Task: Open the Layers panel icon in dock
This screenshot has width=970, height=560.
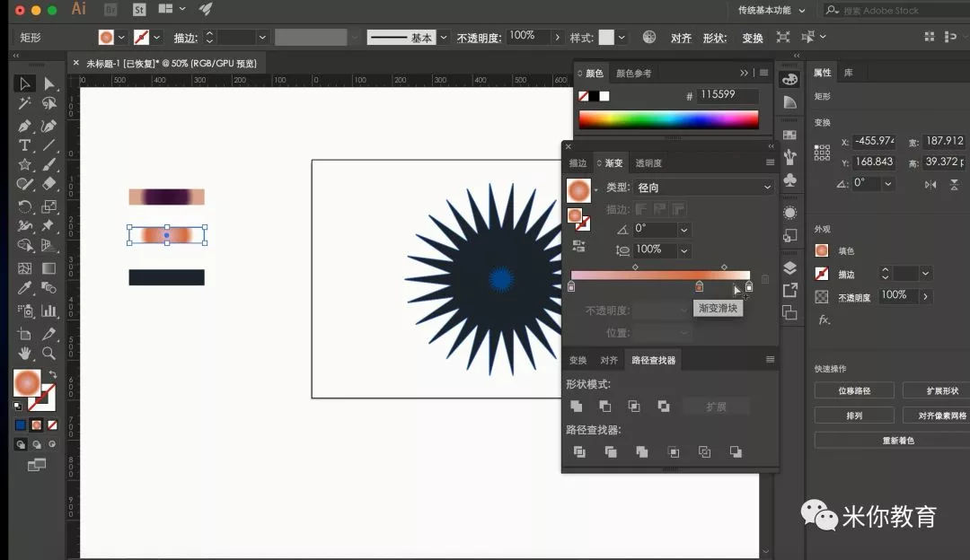Action: coord(789,267)
